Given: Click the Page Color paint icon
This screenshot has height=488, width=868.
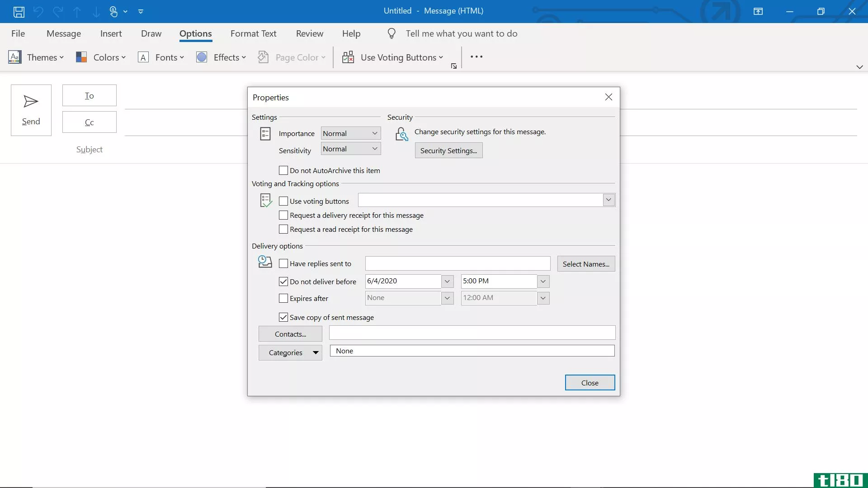Looking at the screenshot, I should click(x=263, y=57).
